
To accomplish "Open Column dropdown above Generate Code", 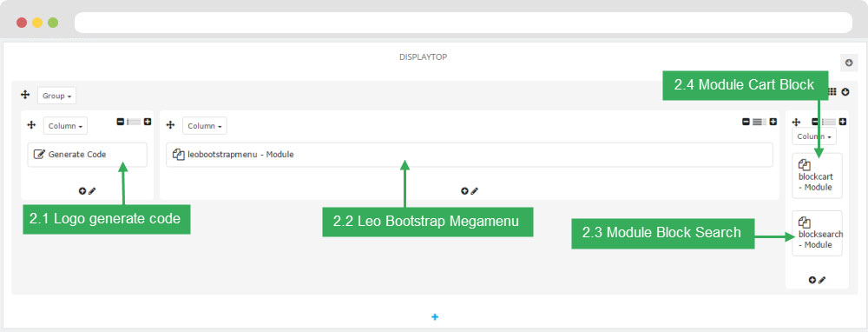I will pos(65,126).
